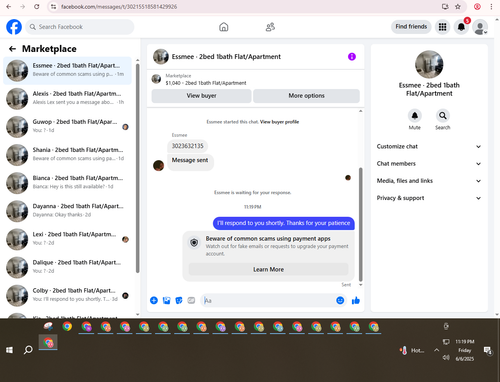Screen dimensions: 500x382
Task: Open the Shania conversation
Action: click(x=67, y=155)
